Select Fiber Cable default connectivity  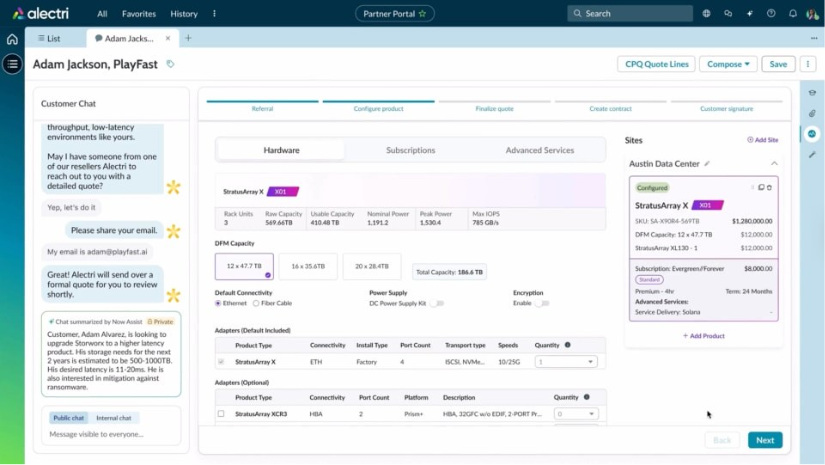click(256, 304)
